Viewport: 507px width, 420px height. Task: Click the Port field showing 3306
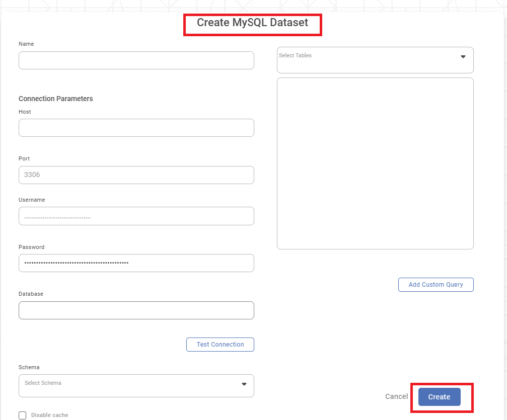pyautogui.click(x=136, y=175)
